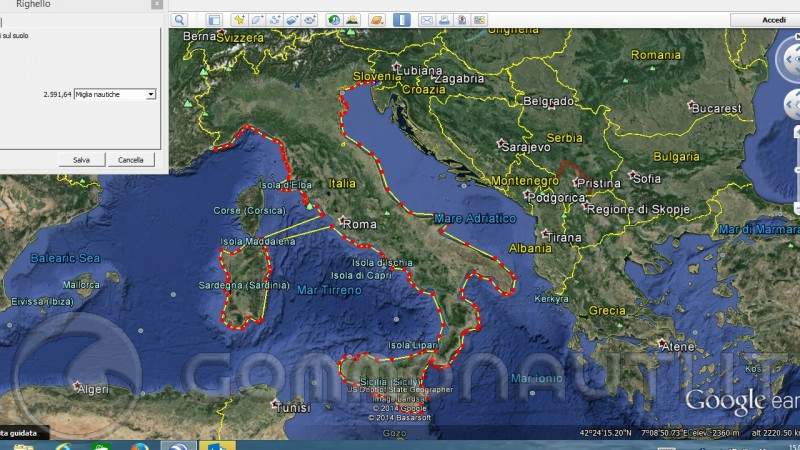Click the Search magnifier toolbar icon
The image size is (800, 450).
click(179, 20)
